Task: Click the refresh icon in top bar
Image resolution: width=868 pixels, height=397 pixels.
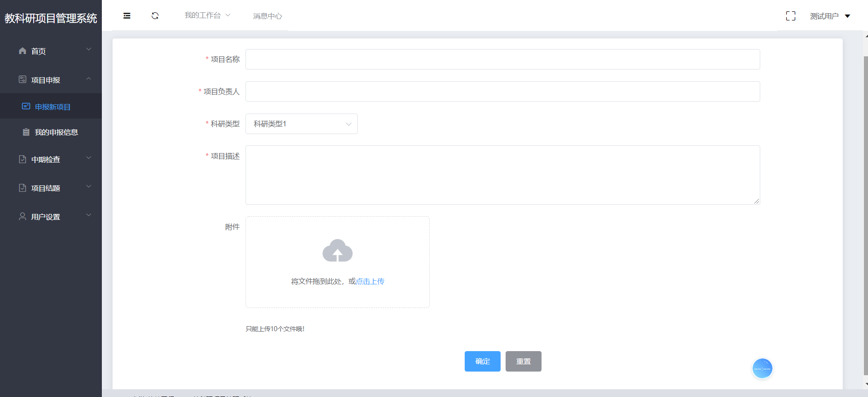Action: point(155,16)
